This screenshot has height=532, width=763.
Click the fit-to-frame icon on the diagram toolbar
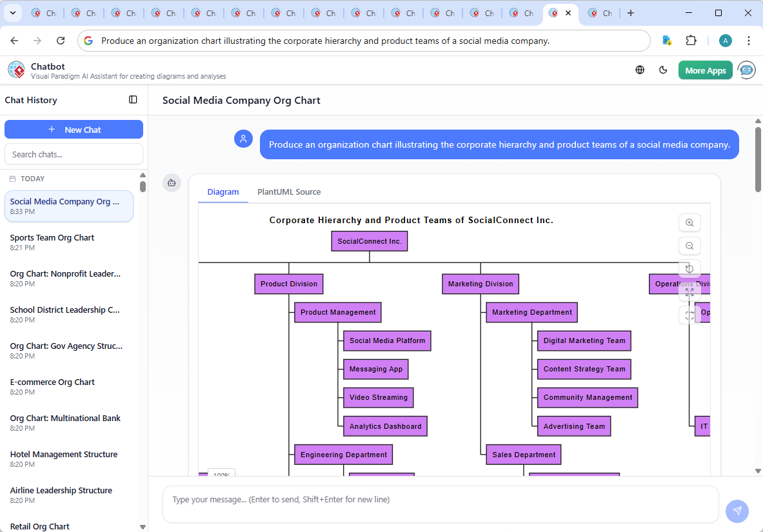[x=689, y=314]
